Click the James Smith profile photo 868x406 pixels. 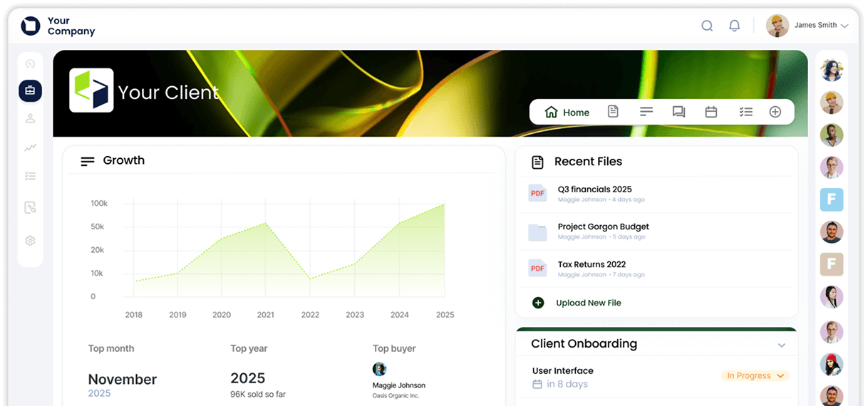(x=777, y=26)
